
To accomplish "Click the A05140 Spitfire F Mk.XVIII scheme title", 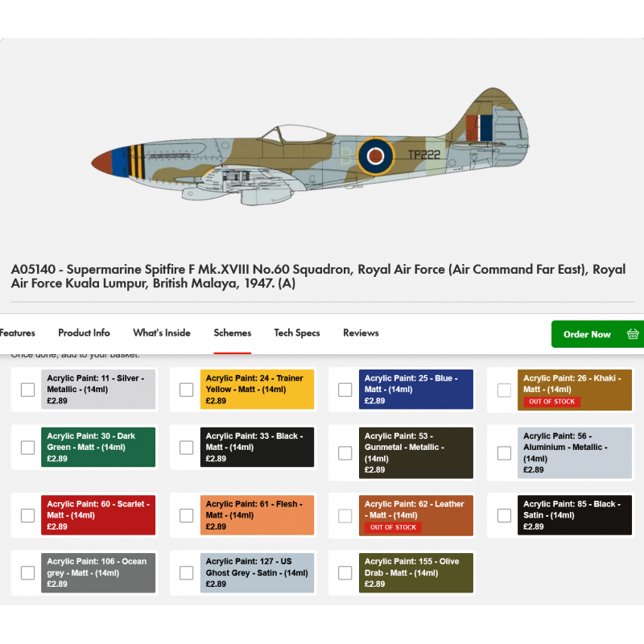I will pyautogui.click(x=318, y=276).
